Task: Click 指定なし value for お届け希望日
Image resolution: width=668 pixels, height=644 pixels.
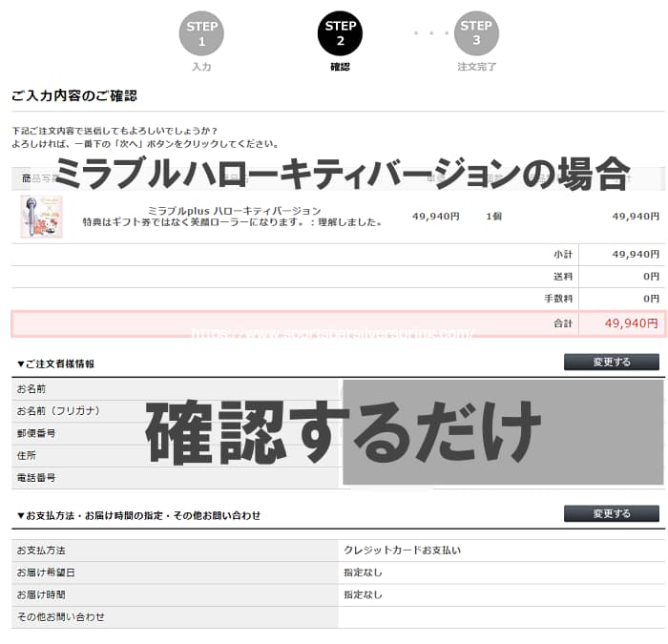Action: (363, 572)
